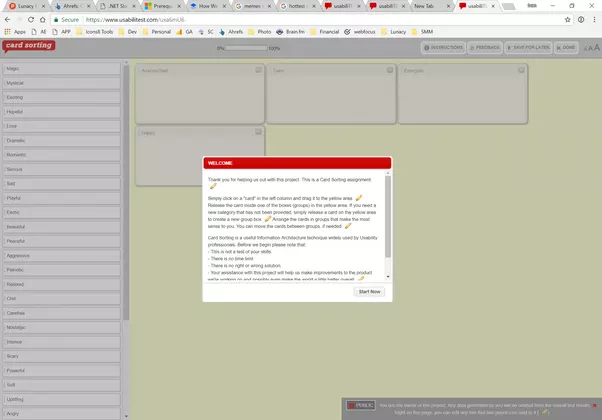
Task: Bookmark this page with the star icon
Action: point(567,20)
